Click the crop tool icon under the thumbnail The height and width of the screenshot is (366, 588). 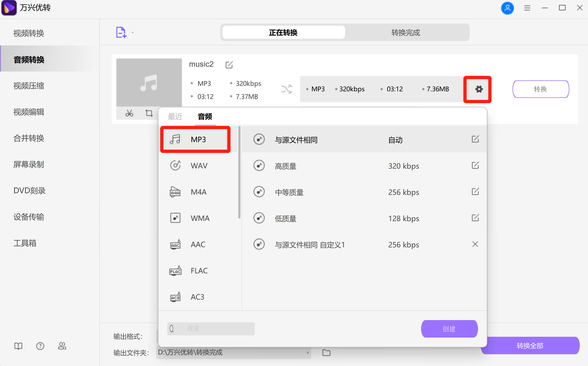149,113
